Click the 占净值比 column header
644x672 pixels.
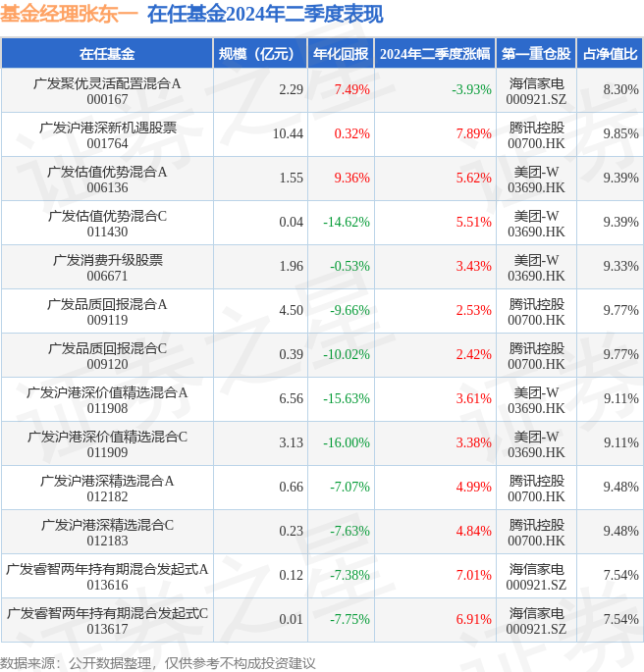click(610, 54)
